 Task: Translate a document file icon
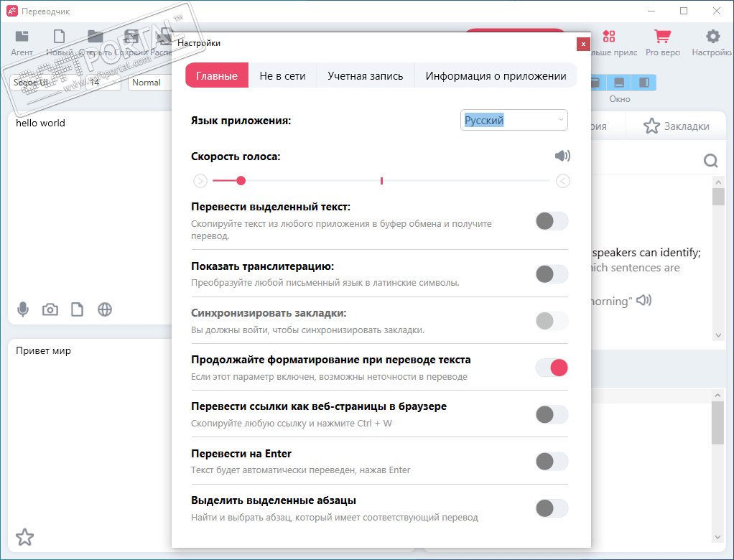tap(78, 309)
